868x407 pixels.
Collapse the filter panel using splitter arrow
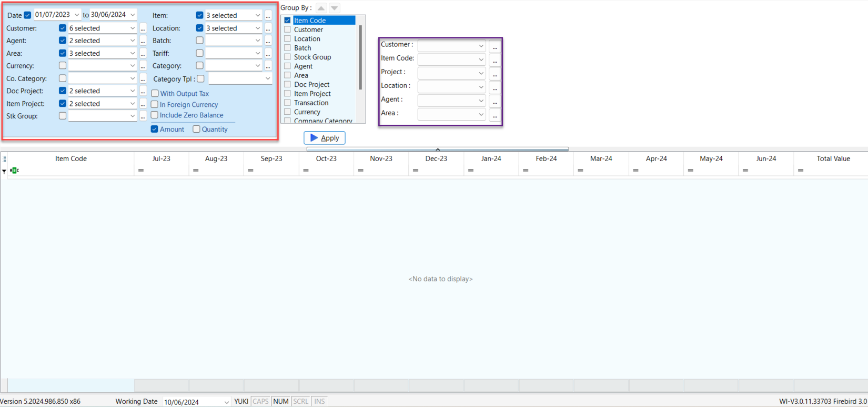437,150
